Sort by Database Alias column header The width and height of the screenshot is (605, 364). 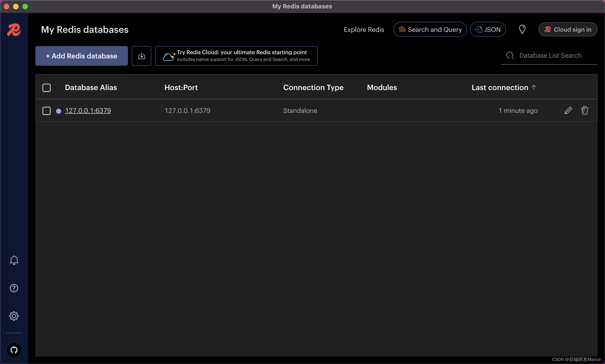(91, 88)
